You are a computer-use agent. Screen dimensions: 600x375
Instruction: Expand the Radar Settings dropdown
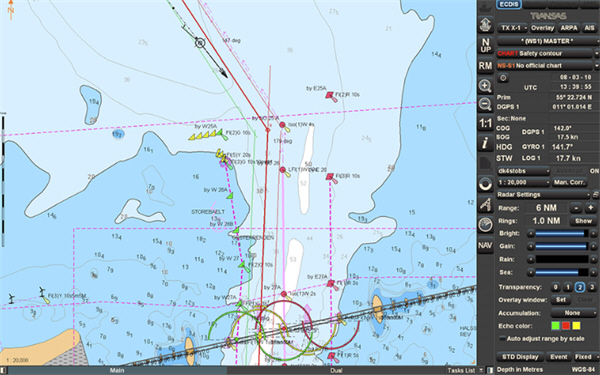(543, 195)
